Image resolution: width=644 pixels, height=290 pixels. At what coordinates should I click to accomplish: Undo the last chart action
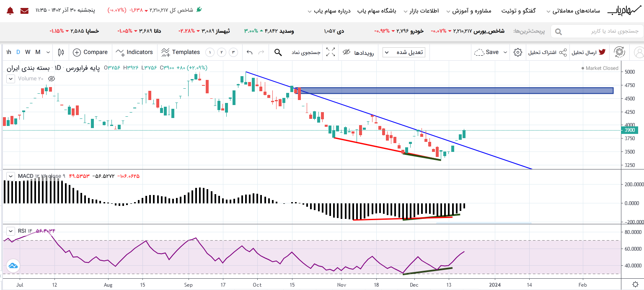250,52
